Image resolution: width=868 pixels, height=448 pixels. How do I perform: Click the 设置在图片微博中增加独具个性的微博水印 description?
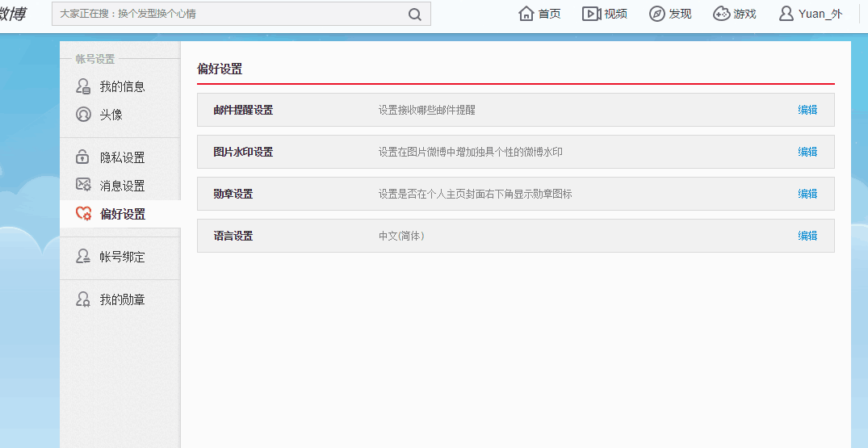pos(471,152)
